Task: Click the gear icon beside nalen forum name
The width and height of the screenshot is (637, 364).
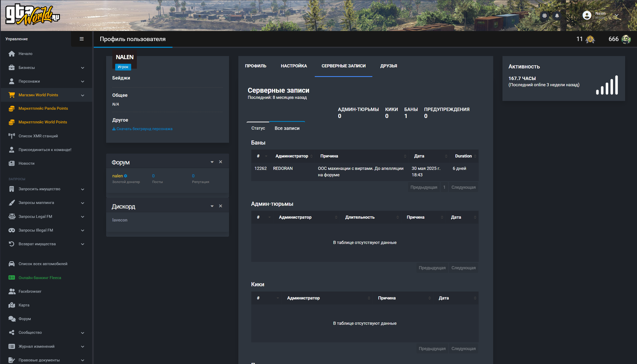Action: tap(125, 176)
